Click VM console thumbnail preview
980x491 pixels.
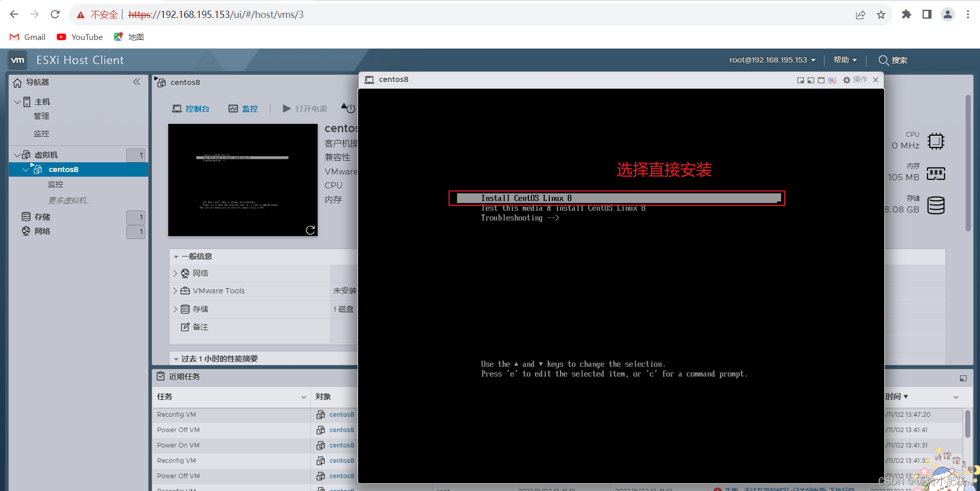243,180
